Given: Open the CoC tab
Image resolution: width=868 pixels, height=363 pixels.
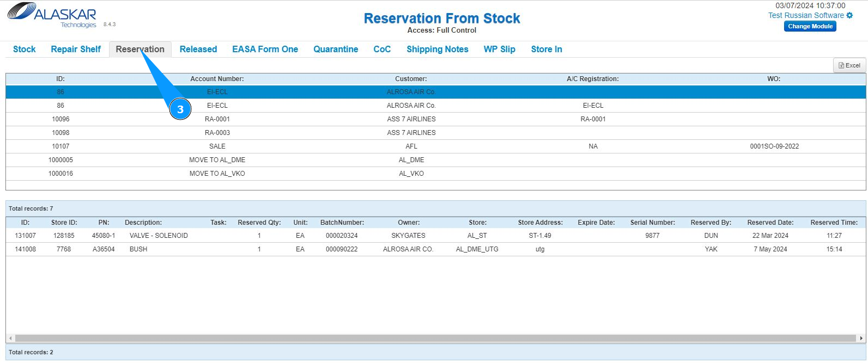Looking at the screenshot, I should [x=382, y=49].
